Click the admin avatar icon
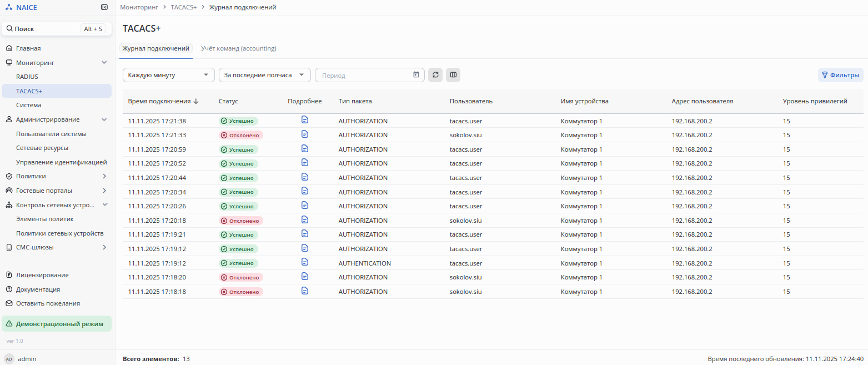This screenshot has width=868, height=365. coord(9,359)
